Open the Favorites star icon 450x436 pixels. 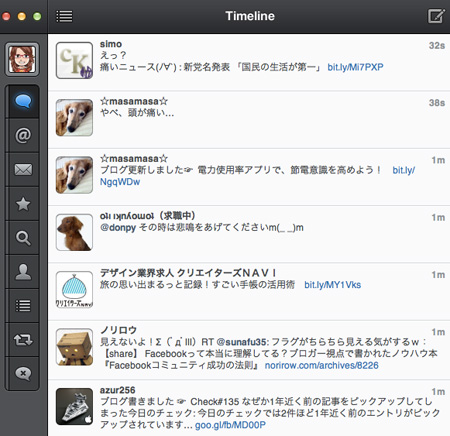click(23, 204)
